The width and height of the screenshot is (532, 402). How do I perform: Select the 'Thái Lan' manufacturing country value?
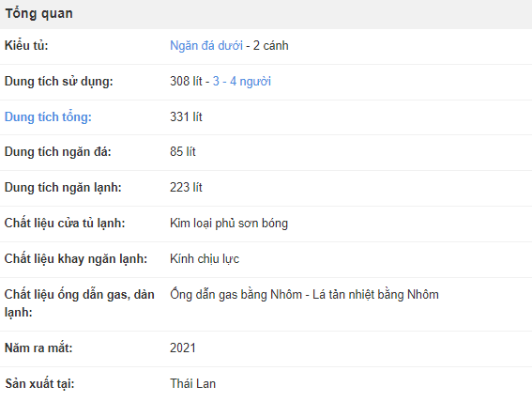coord(192,383)
